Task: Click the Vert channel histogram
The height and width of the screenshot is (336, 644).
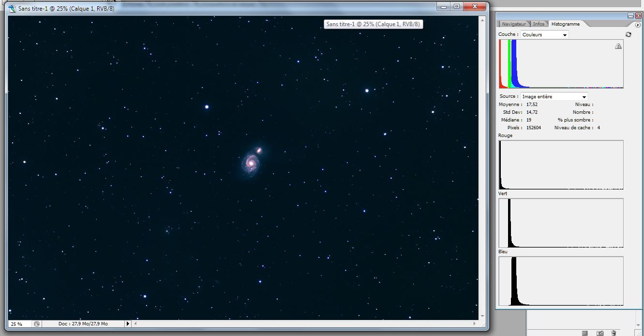Action: (561, 223)
